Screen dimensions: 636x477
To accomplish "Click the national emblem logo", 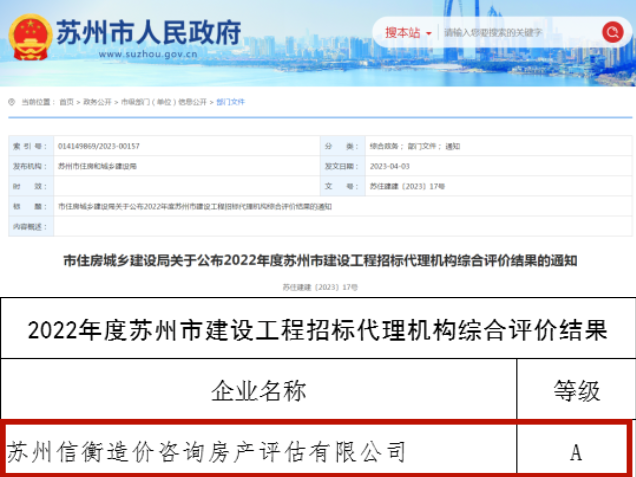I will (x=30, y=37).
